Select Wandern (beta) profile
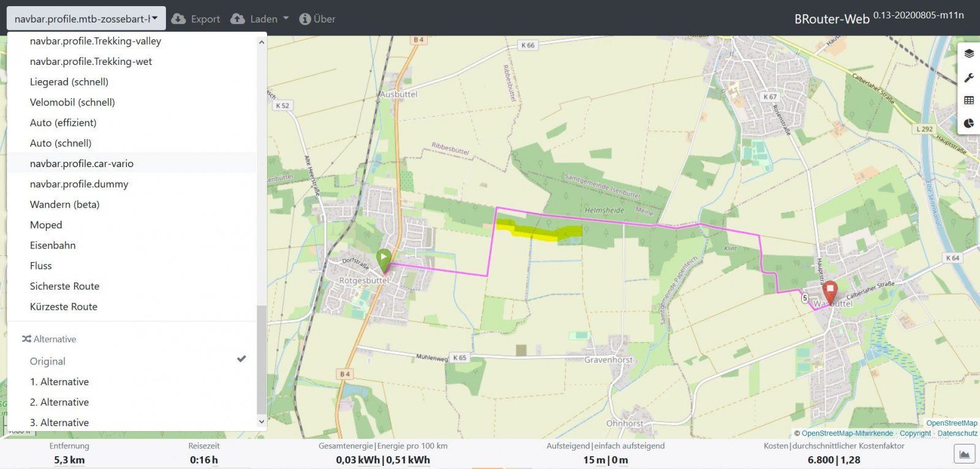The height and width of the screenshot is (469, 980). (x=64, y=204)
